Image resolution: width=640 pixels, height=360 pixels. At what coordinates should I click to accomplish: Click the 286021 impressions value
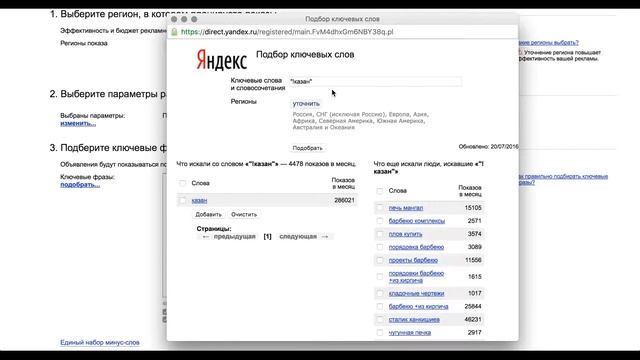[344, 200]
